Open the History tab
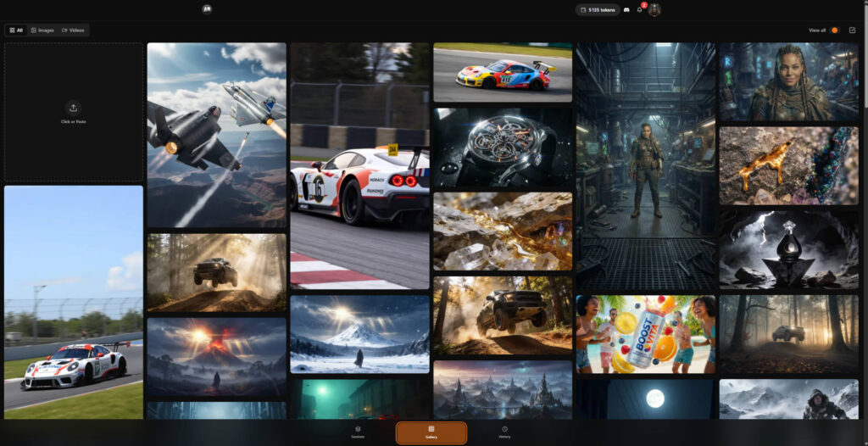Viewport: 868px width, 446px height. point(504,432)
